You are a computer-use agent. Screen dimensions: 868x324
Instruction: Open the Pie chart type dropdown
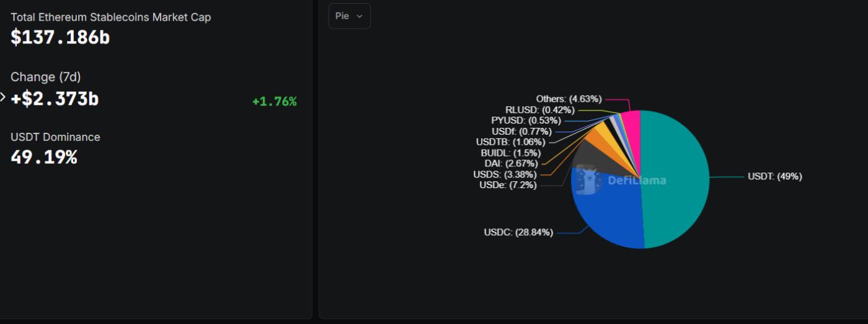pos(349,16)
